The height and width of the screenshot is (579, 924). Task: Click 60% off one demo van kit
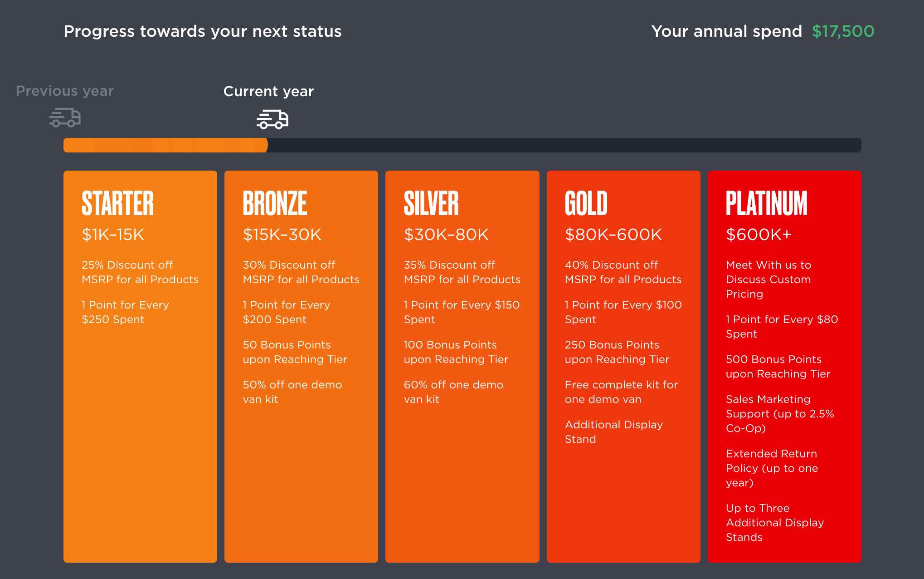pyautogui.click(x=453, y=392)
